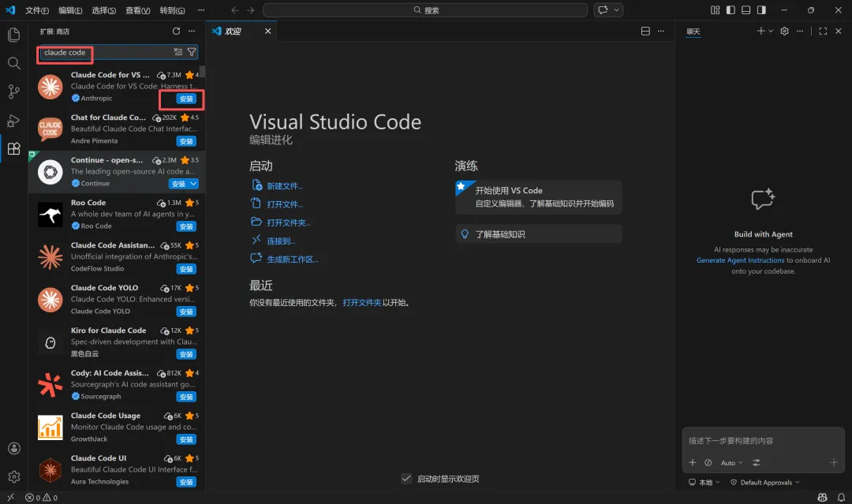The width and height of the screenshot is (852, 504).
Task: Go forward using the navigation arrow
Action: 251,9
